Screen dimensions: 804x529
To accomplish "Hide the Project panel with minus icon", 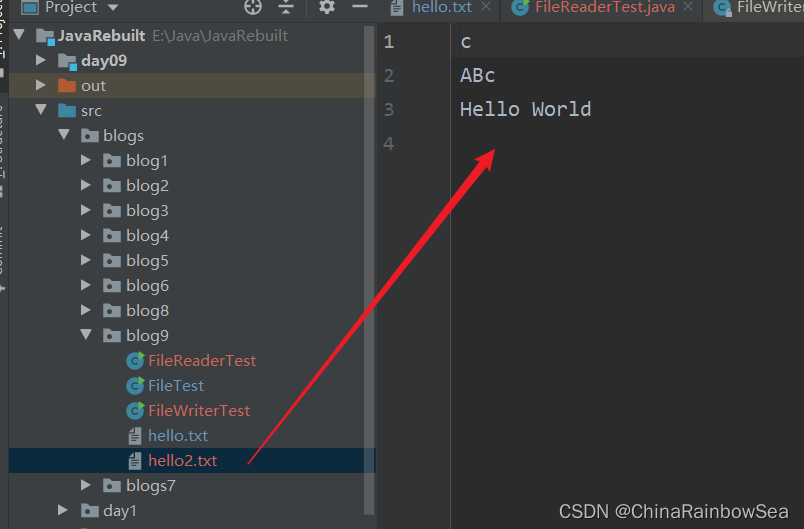I will [x=360, y=7].
